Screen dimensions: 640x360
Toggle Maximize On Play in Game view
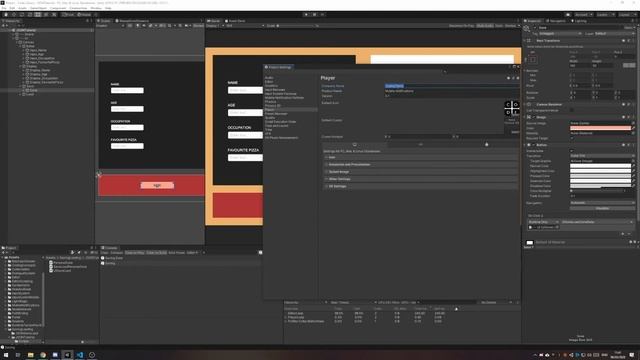tap(461, 26)
